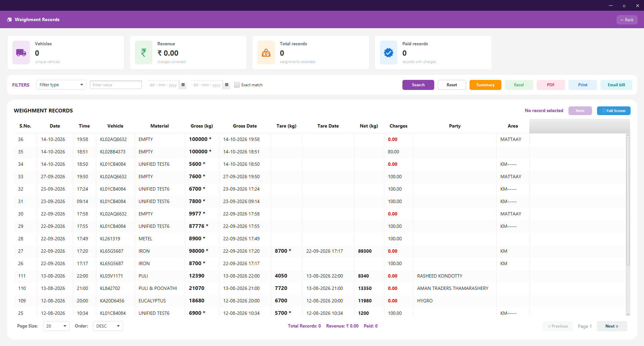This screenshot has height=346, width=644.
Task: Open Full Screen view of records
Action: point(614,111)
